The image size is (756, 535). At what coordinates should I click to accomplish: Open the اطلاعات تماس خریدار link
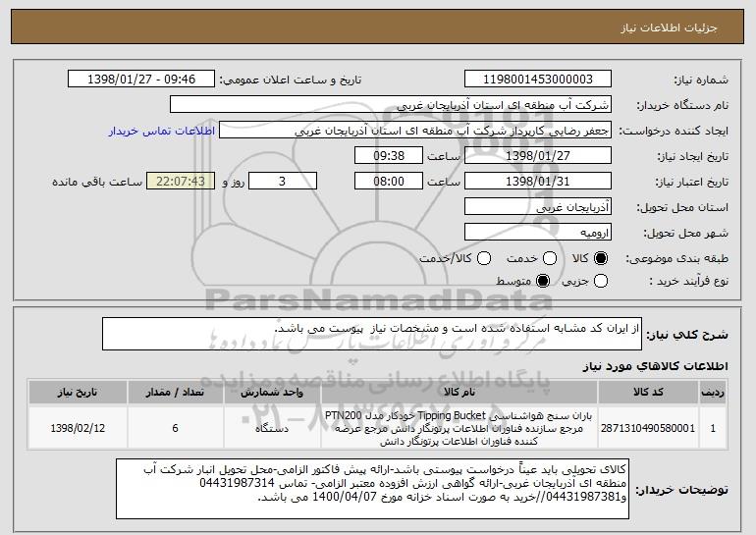(x=162, y=131)
